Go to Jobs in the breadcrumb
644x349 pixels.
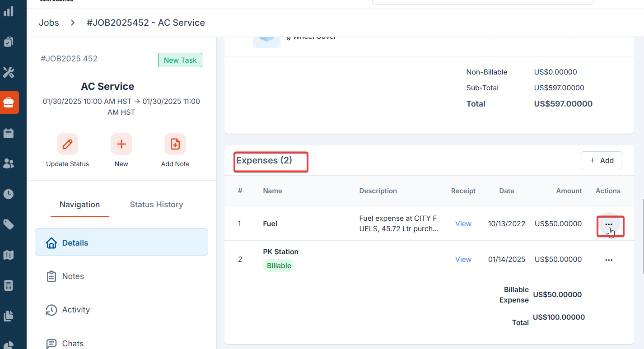49,23
